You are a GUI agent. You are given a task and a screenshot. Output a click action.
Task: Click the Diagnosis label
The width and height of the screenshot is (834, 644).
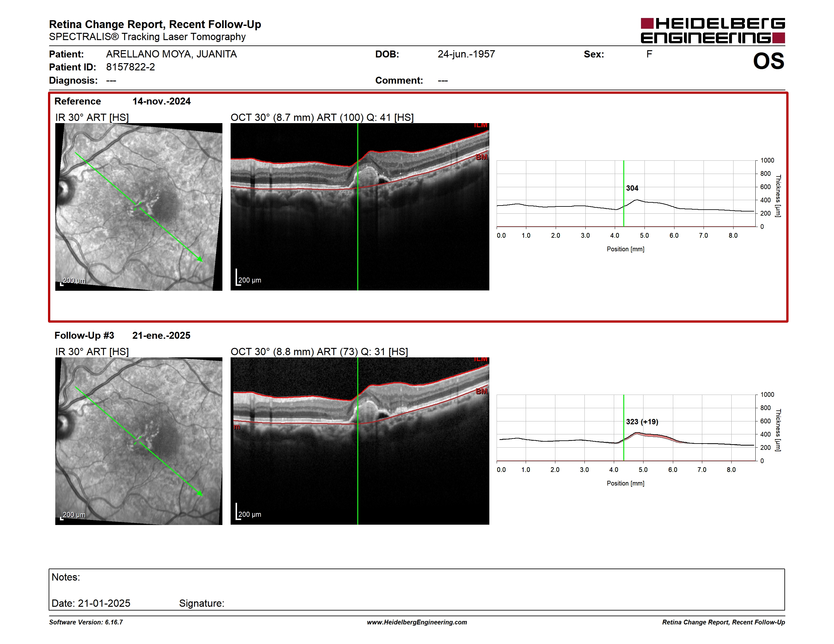pos(73,80)
